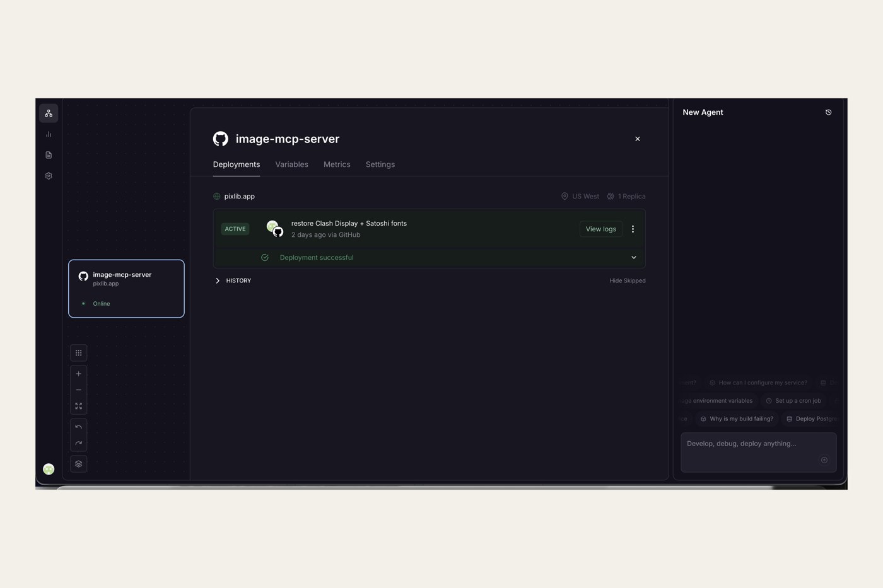The image size is (883, 588).
Task: Toggle canvas grid dots button
Action: pyautogui.click(x=78, y=353)
